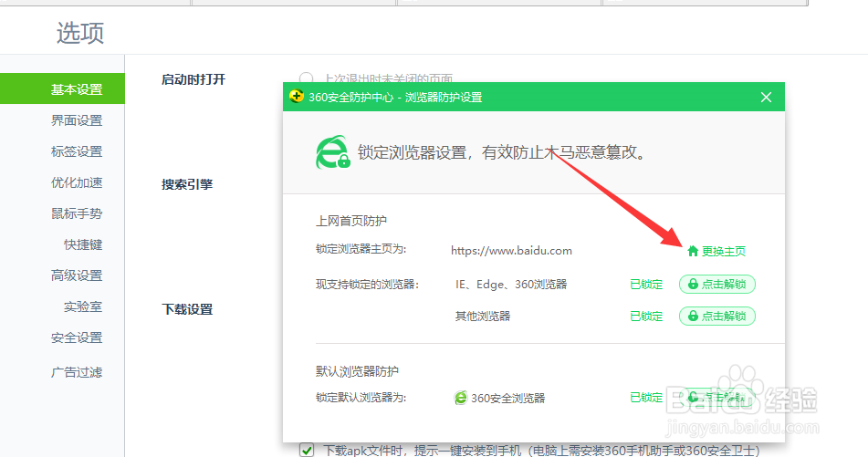Click the 其他浏览器 row label
The height and width of the screenshot is (457, 868).
[483, 316]
